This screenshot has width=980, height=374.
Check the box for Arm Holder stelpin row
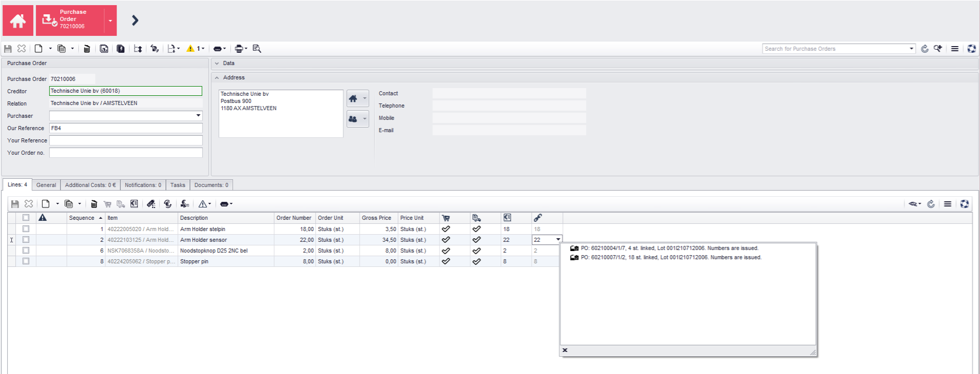pos(26,229)
